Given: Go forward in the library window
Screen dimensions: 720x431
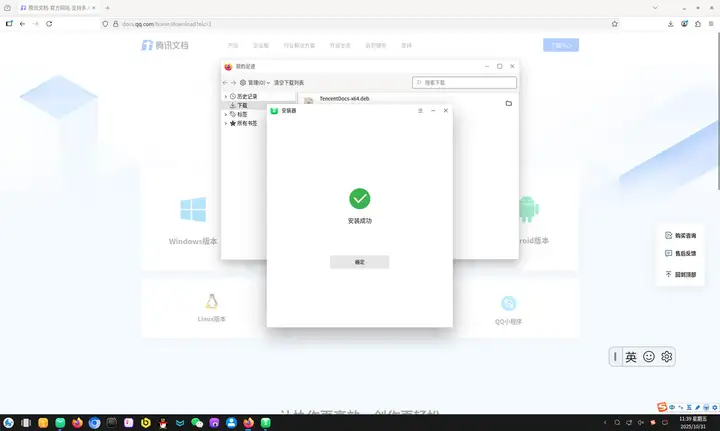Looking at the screenshot, I should (x=233, y=83).
